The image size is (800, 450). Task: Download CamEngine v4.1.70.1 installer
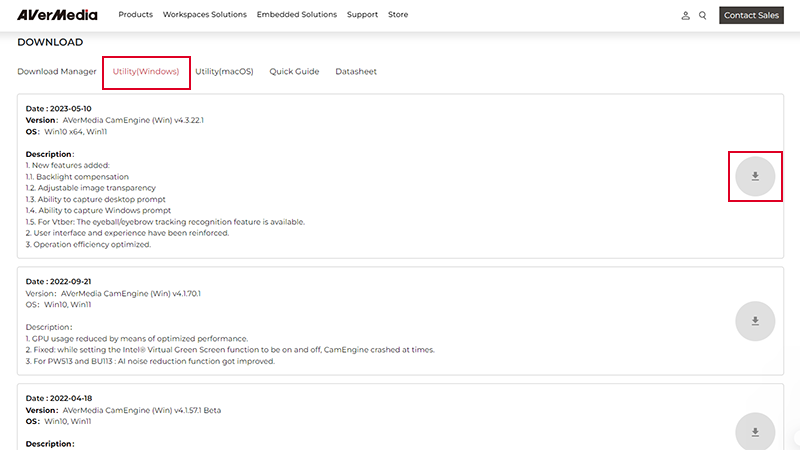coord(755,321)
